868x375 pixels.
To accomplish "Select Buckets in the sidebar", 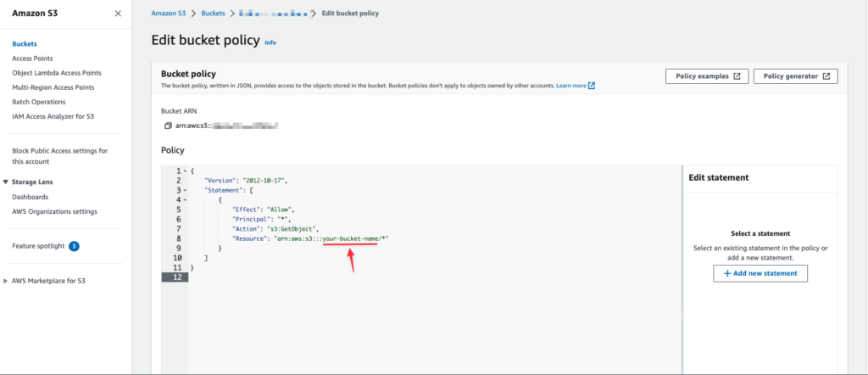I will (25, 44).
